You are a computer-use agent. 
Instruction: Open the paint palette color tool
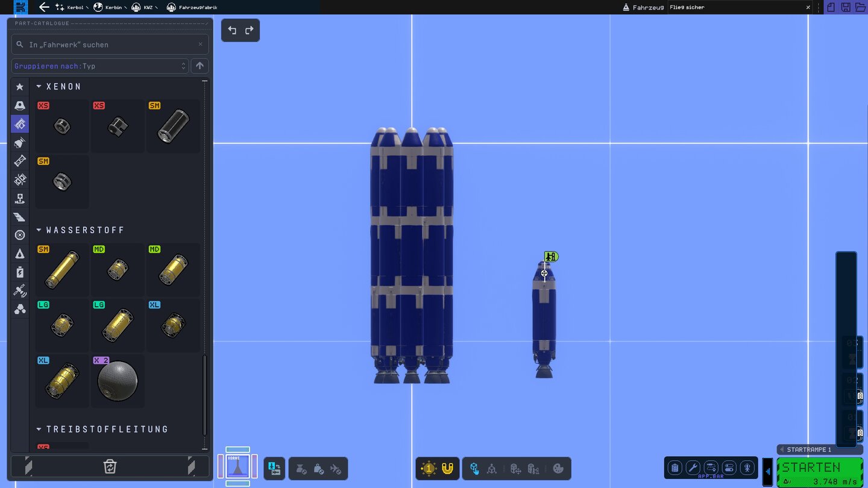(x=558, y=469)
